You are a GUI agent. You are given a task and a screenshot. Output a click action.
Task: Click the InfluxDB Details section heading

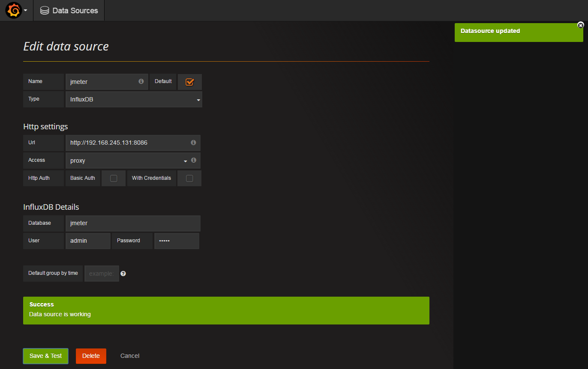51,207
